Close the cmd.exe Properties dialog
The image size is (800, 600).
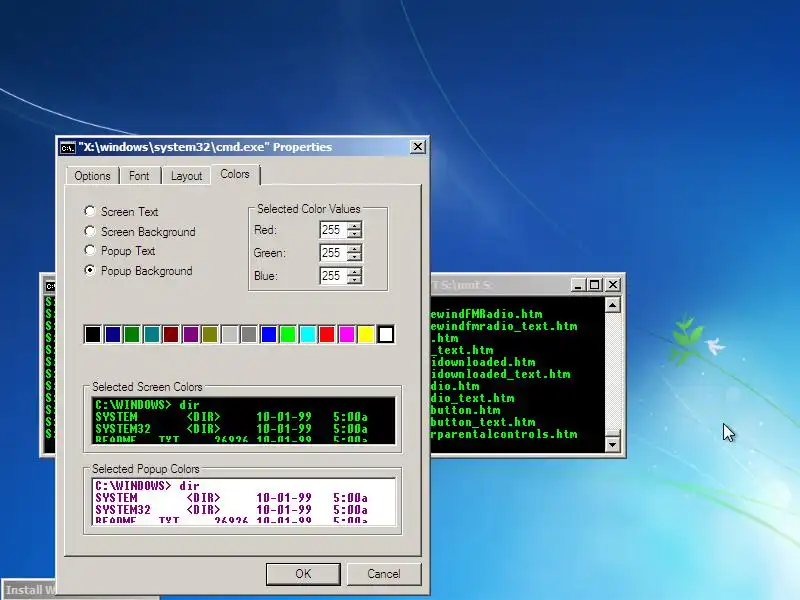(x=418, y=147)
